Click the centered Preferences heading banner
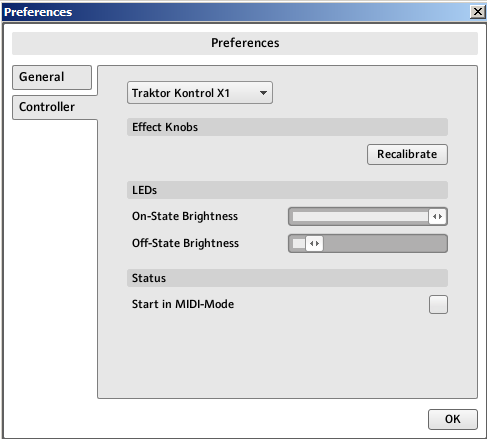This screenshot has height=439, width=487. (x=245, y=43)
